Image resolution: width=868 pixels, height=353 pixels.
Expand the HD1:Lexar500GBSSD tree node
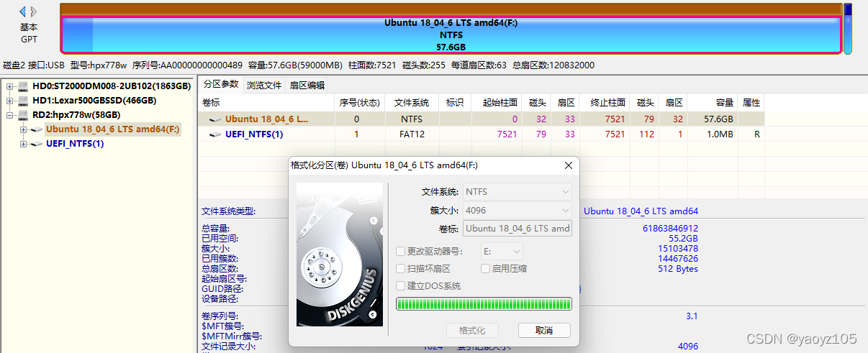click(10, 101)
